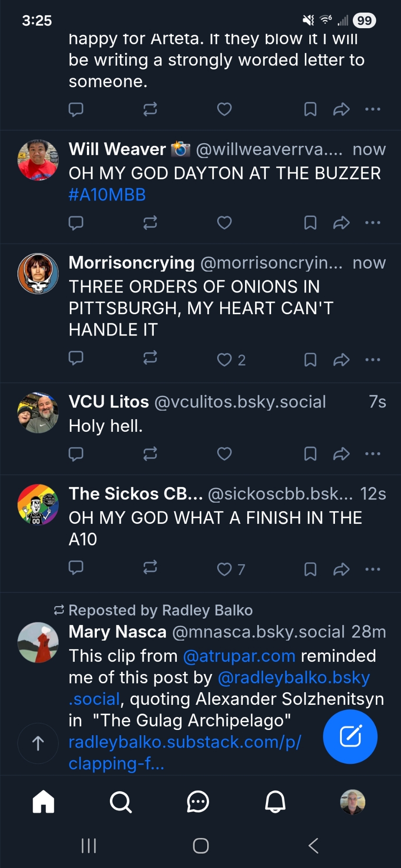The height and width of the screenshot is (868, 401).
Task: Open the @atrupar.com mention link
Action: (x=239, y=656)
